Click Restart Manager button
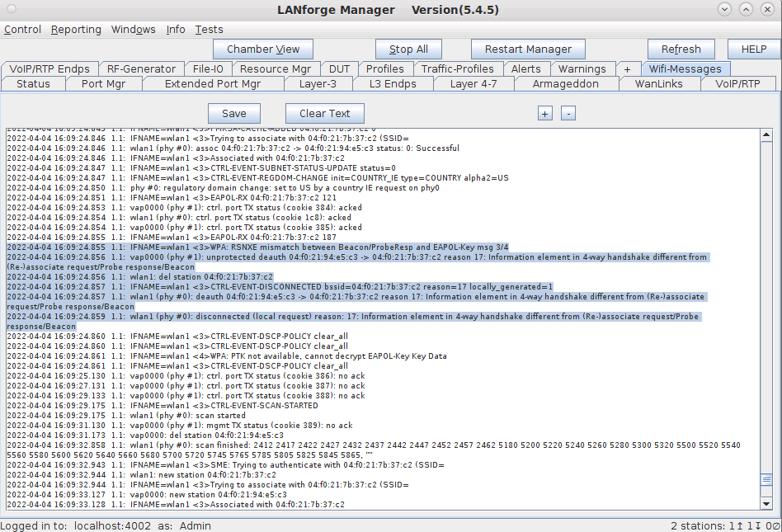 click(x=528, y=49)
